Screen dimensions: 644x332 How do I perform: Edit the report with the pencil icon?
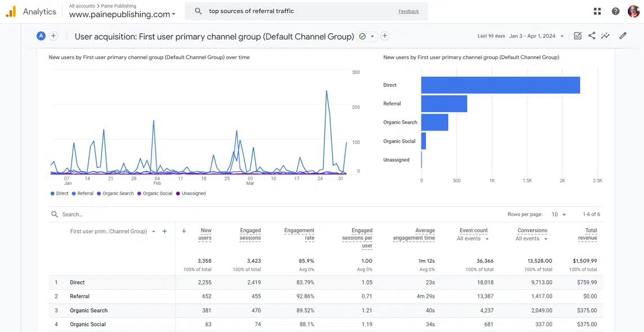[x=623, y=35]
